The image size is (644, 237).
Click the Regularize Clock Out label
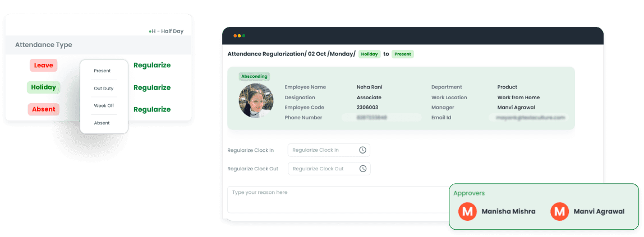pos(252,169)
